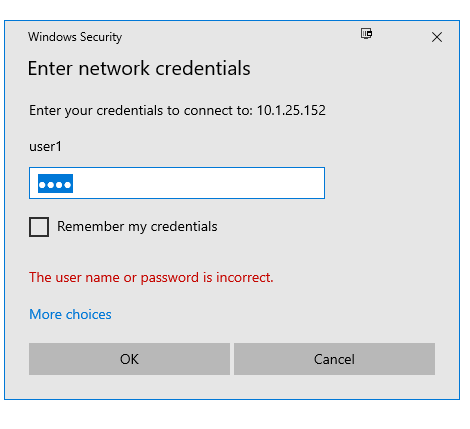Click empty space inside password box
470x429 pixels.
(x=200, y=183)
